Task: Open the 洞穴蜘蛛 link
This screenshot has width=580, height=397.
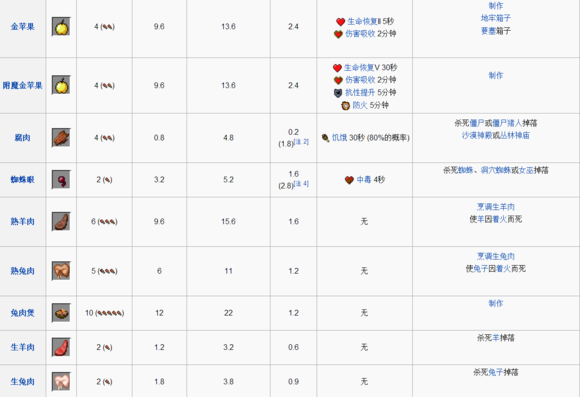Action: tap(496, 170)
